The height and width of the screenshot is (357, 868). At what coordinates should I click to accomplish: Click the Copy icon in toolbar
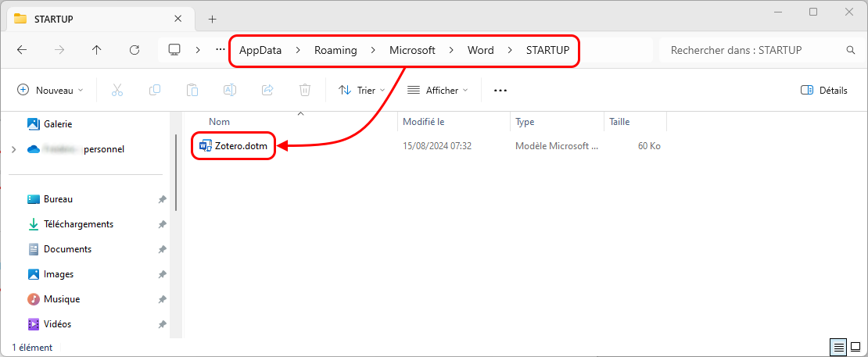pyautogui.click(x=155, y=91)
